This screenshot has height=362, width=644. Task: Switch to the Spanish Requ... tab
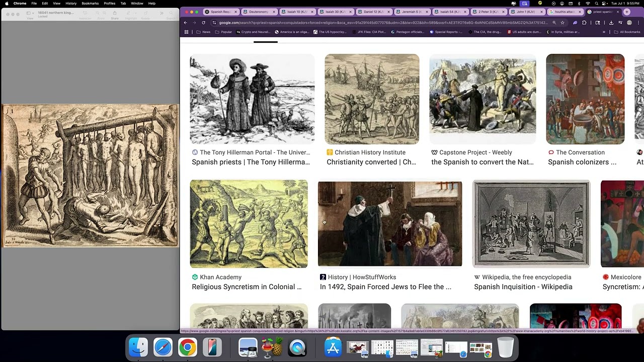tap(221, 12)
